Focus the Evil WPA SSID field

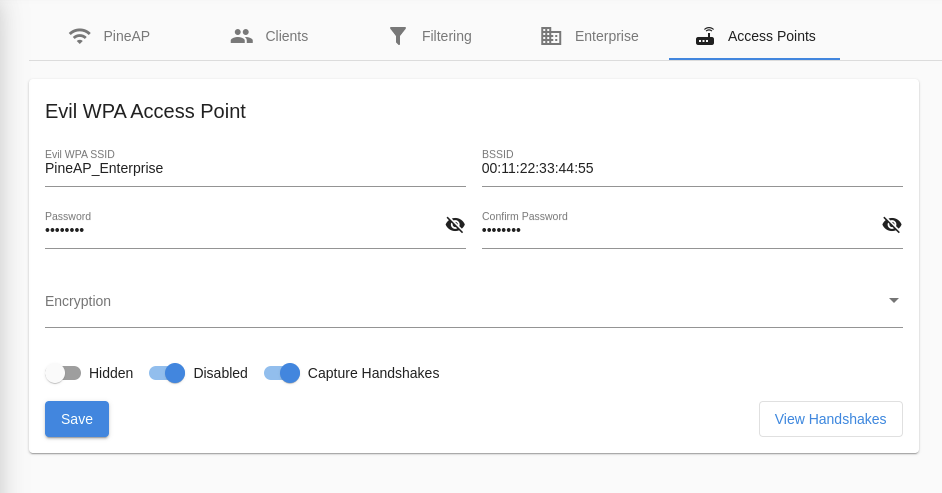(255, 169)
